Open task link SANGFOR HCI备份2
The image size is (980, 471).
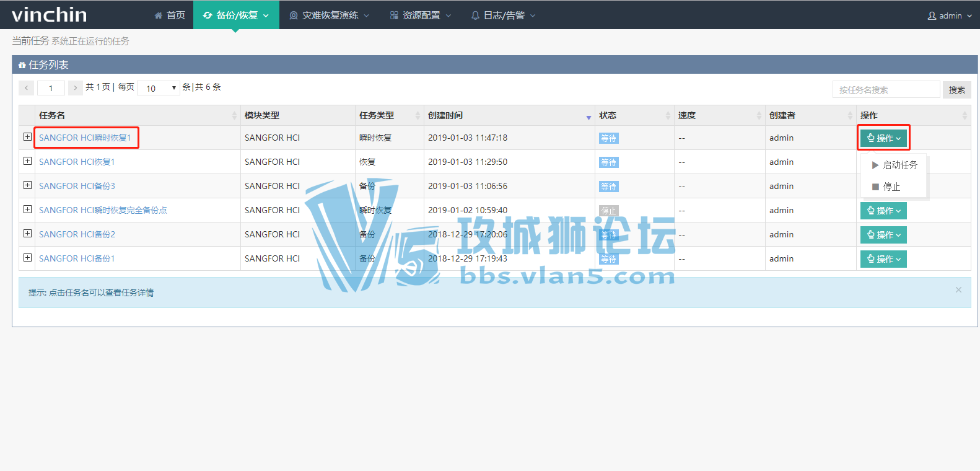[x=77, y=234]
